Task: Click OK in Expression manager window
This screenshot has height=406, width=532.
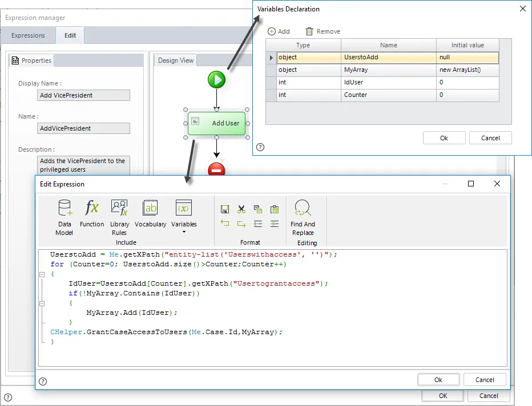Action: click(443, 396)
